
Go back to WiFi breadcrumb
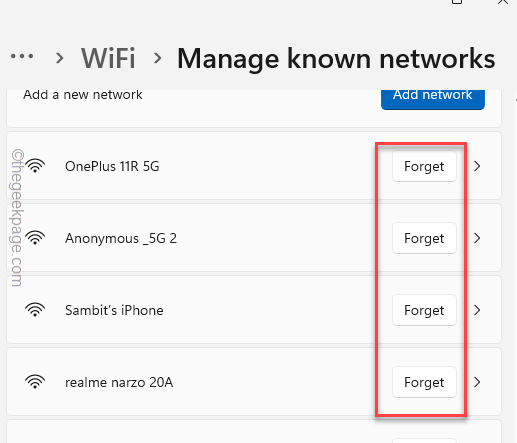108,58
